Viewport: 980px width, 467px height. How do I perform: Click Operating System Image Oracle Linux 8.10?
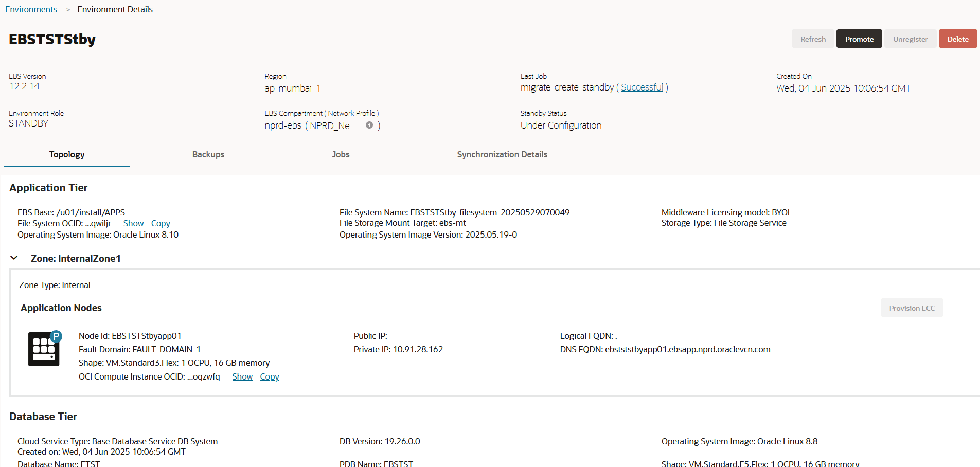click(x=98, y=235)
